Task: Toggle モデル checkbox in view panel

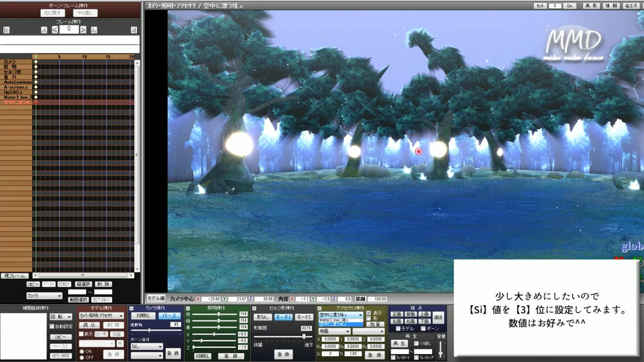Action: [398, 328]
